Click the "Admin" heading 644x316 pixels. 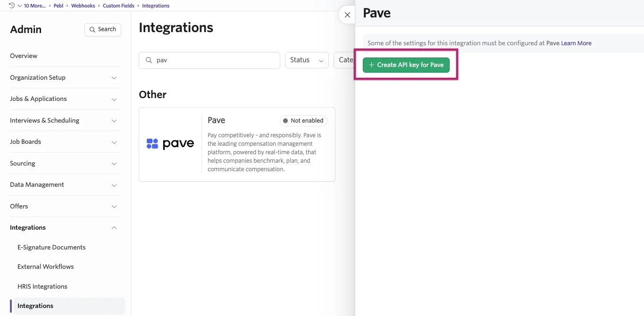[x=26, y=29]
